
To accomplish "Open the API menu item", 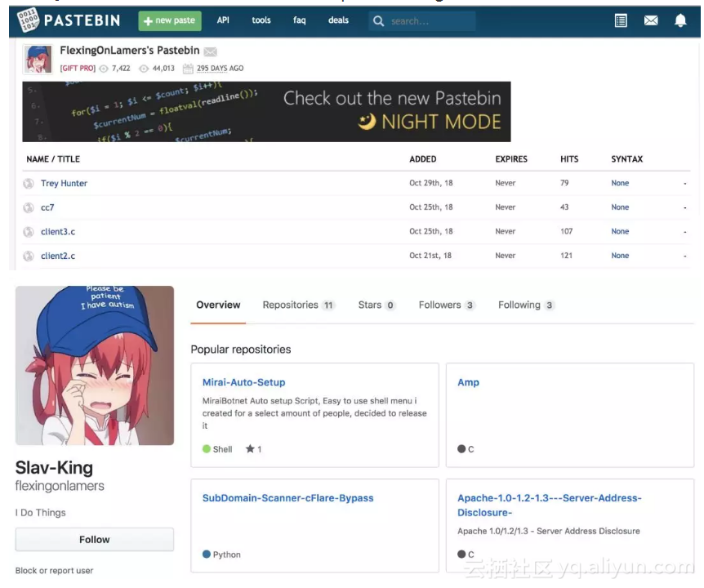I will [223, 20].
